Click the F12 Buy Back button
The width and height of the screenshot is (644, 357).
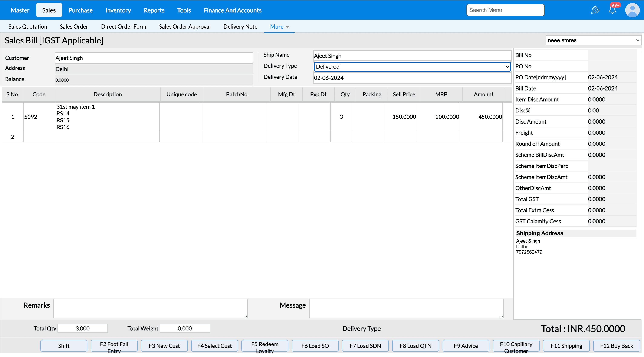coord(616,346)
